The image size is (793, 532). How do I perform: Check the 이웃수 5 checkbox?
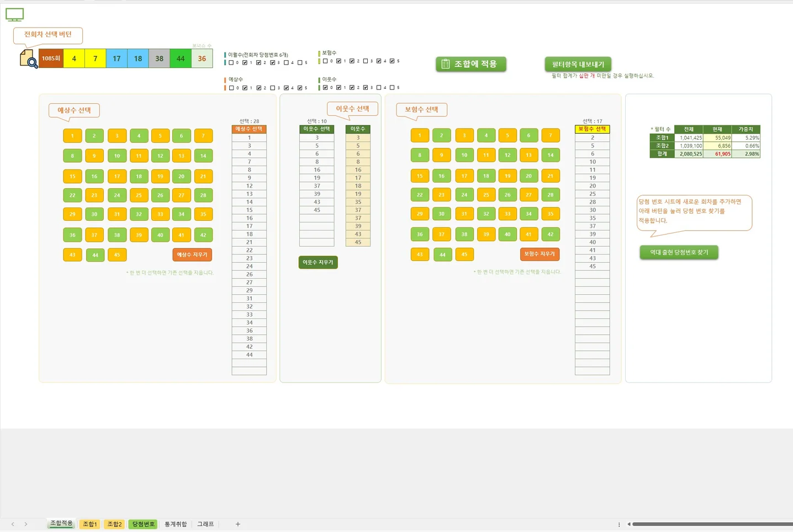click(x=392, y=87)
